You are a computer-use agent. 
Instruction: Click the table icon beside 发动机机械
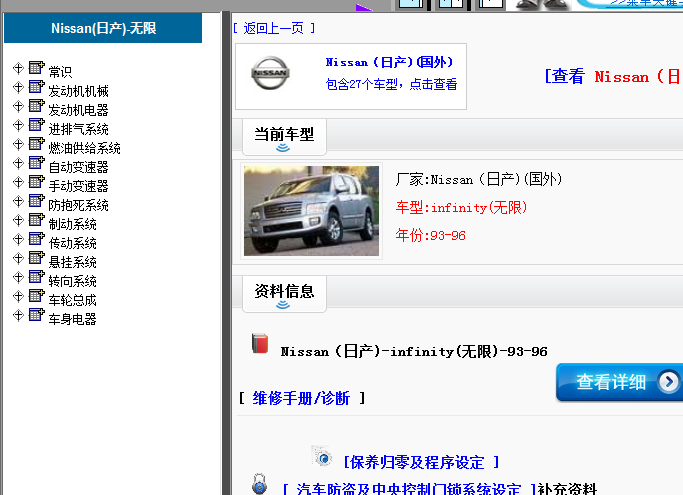pyautogui.click(x=37, y=87)
